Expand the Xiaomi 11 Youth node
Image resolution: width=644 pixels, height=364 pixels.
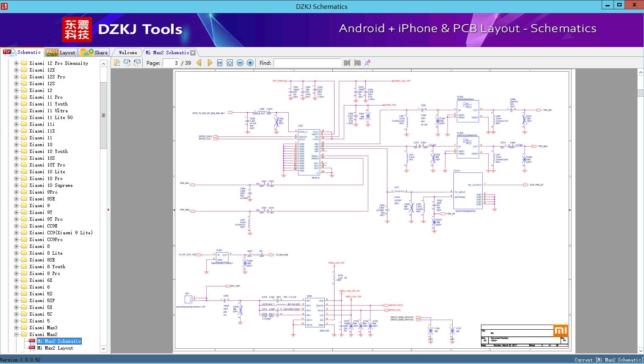pyautogui.click(x=17, y=104)
